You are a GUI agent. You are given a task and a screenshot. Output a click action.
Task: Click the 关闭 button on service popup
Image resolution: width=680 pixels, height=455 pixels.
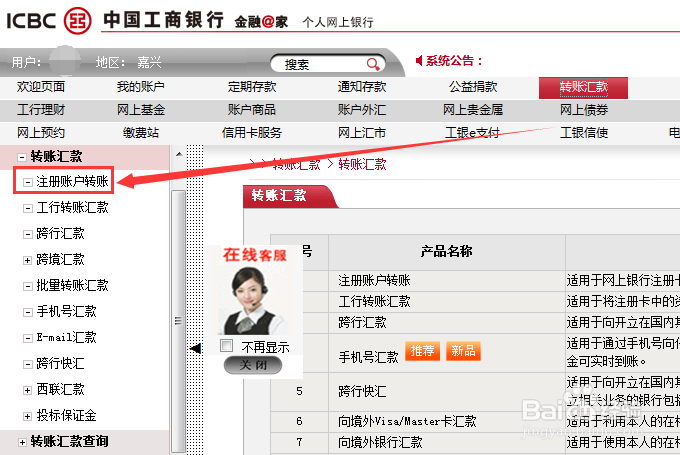coord(253,365)
